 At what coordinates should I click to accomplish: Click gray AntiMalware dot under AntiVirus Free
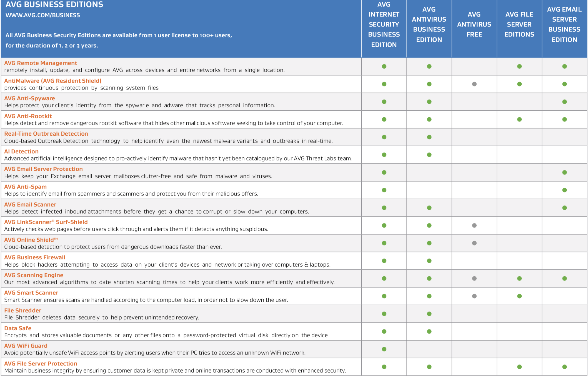click(x=474, y=84)
